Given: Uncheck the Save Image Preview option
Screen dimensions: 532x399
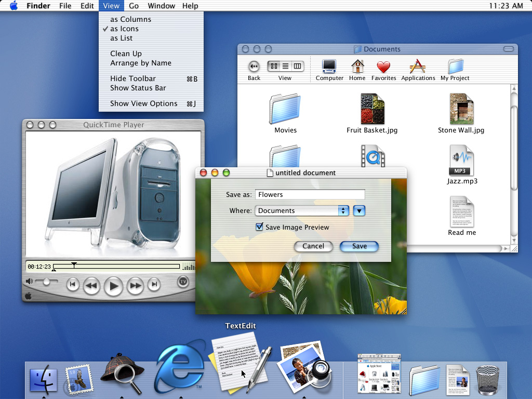Looking at the screenshot, I should click(x=258, y=227).
